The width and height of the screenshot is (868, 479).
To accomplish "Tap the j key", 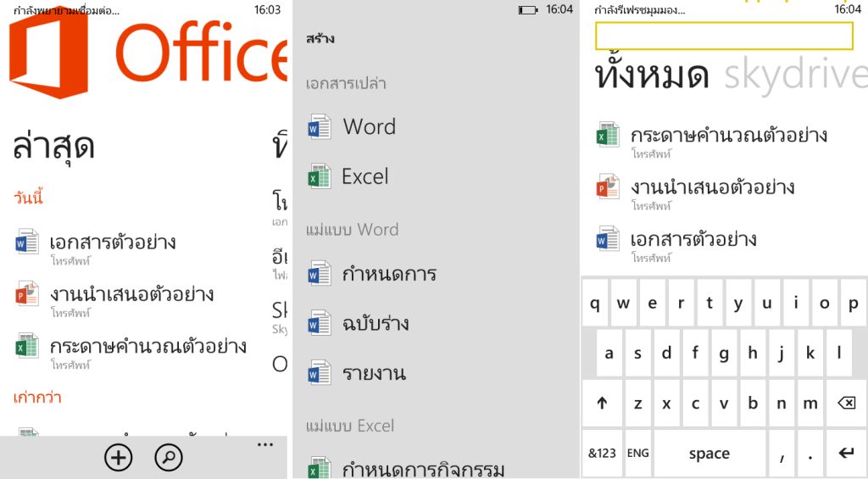I will coord(782,353).
